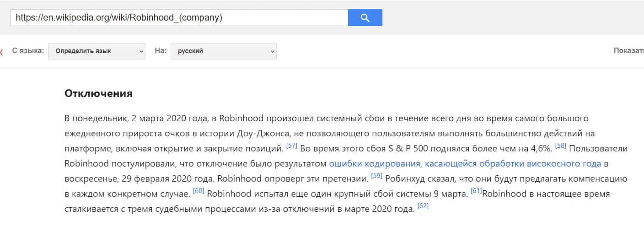Open the source language dropdown 'Определить язык'
This screenshot has width=644, height=237.
coord(97,51)
